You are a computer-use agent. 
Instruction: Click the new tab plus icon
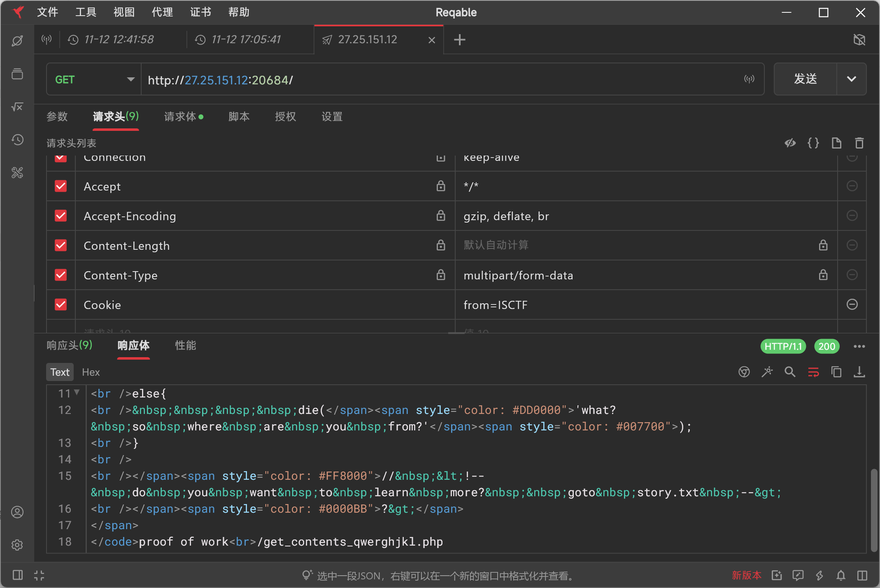(x=459, y=40)
